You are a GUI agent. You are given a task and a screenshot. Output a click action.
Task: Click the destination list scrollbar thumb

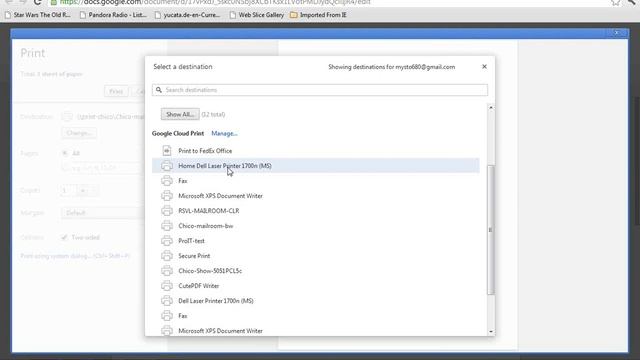pyautogui.click(x=491, y=230)
